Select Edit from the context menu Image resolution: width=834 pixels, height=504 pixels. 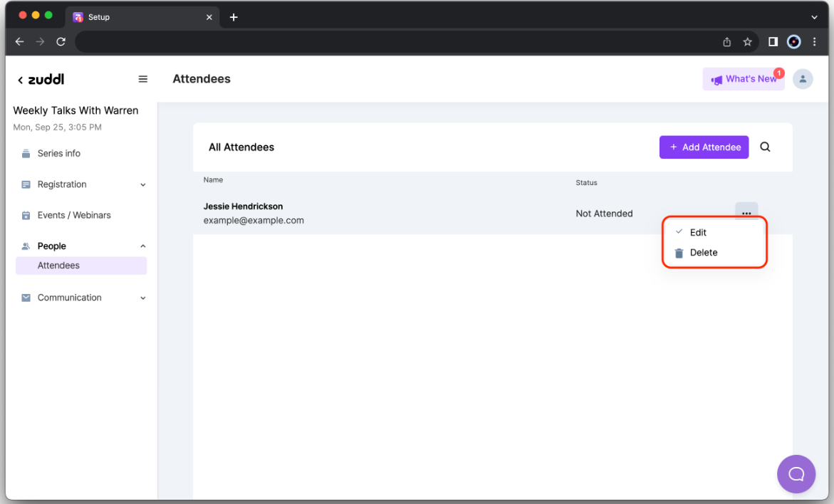click(698, 233)
